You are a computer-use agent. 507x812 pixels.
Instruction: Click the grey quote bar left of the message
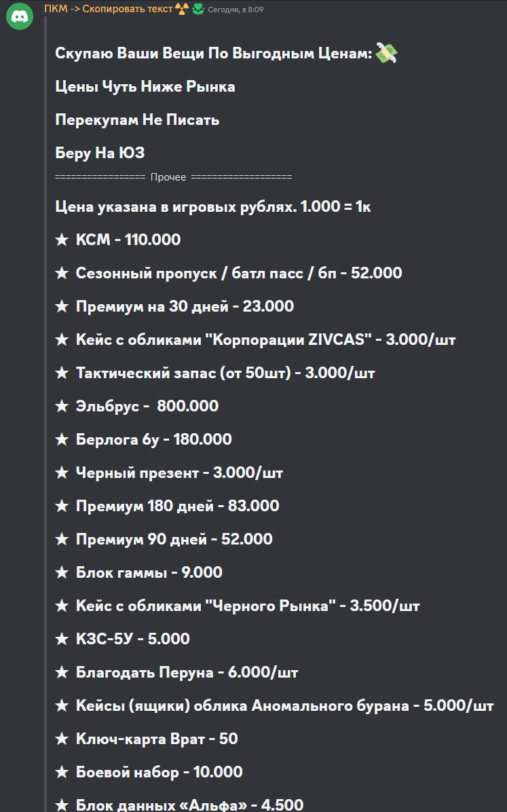pos(45,414)
